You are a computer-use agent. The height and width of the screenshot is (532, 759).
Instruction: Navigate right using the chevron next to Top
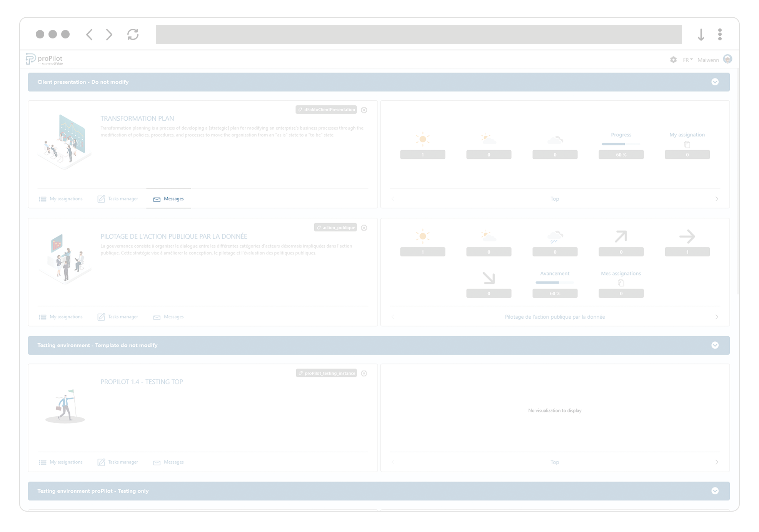coord(717,199)
